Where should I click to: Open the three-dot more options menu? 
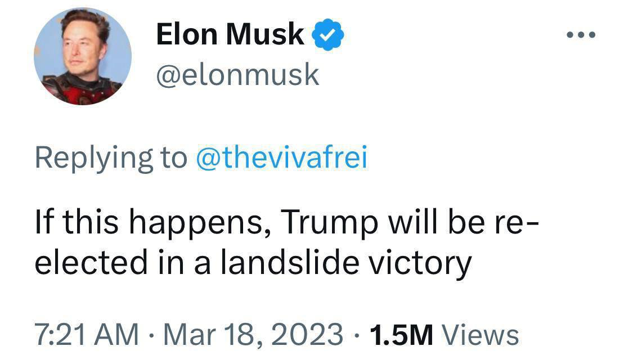click(x=580, y=35)
